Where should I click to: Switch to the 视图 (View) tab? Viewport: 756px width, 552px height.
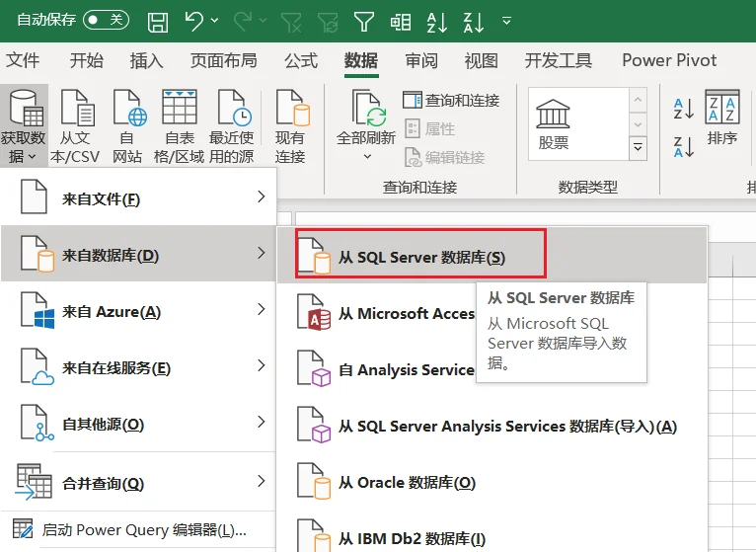pyautogui.click(x=482, y=60)
